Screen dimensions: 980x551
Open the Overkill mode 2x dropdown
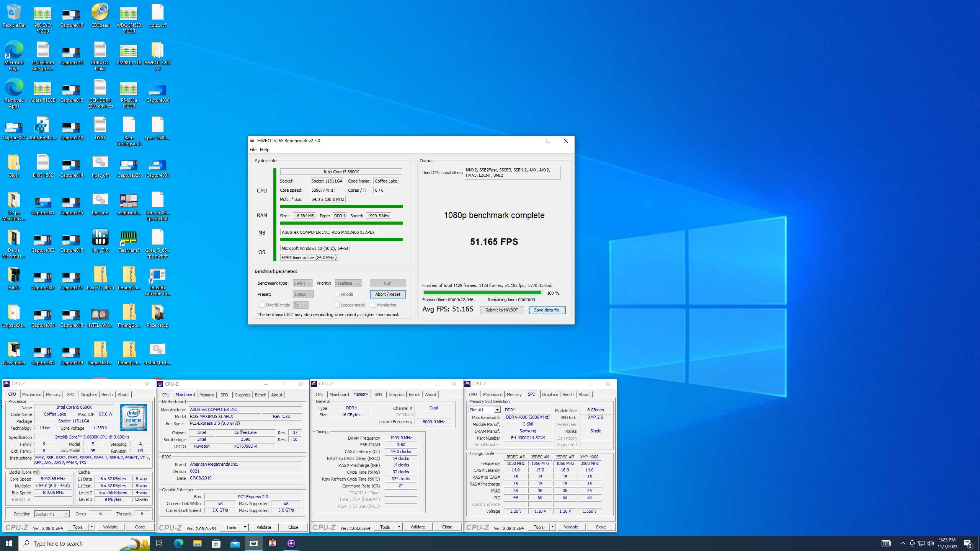[x=301, y=305]
